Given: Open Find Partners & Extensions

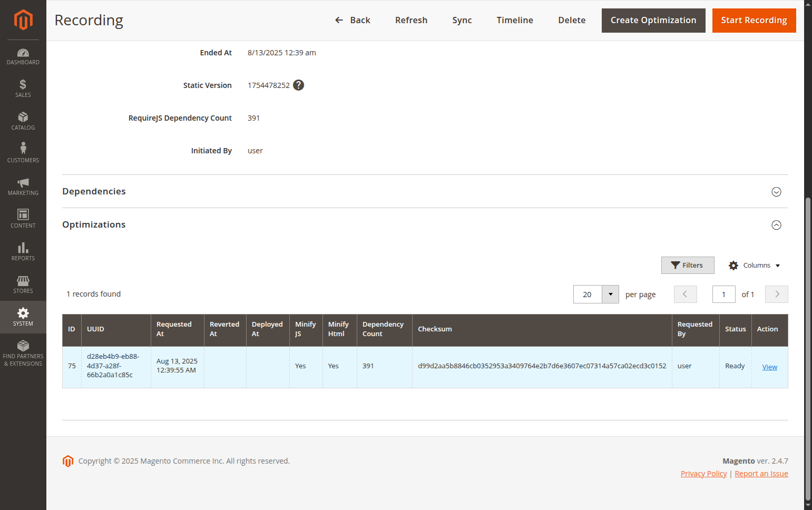Looking at the screenshot, I should click(x=23, y=354).
